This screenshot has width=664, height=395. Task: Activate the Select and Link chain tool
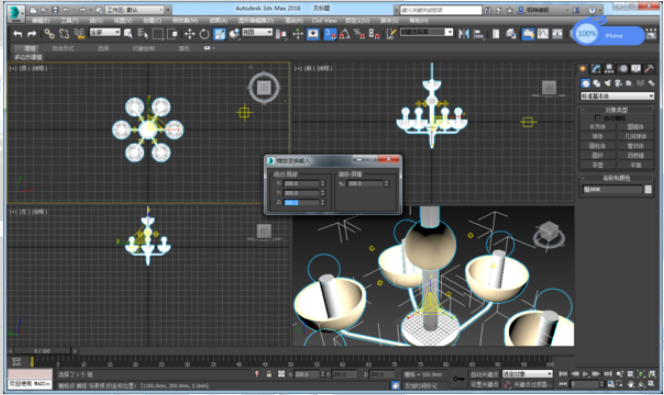(x=50, y=34)
